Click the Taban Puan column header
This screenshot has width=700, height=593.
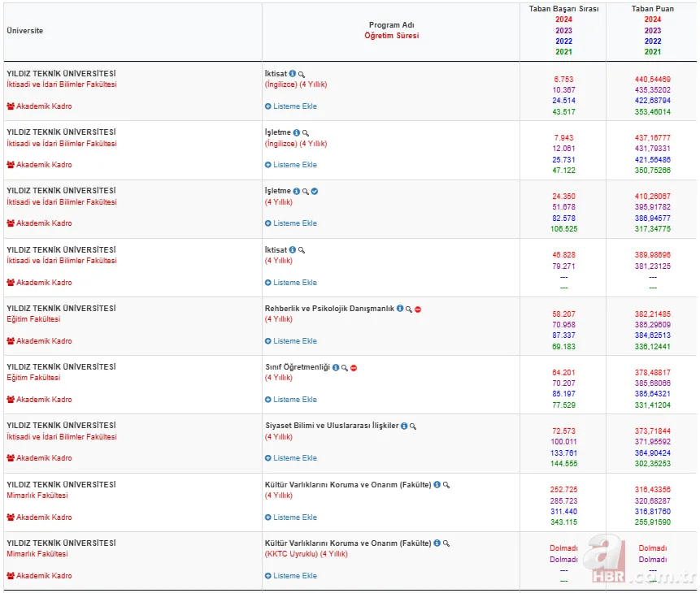[x=653, y=9]
